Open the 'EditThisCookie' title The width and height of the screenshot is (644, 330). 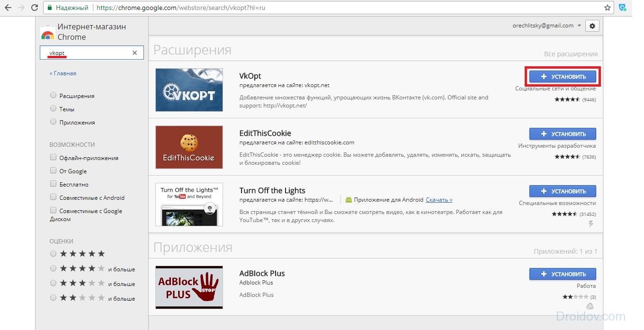click(265, 133)
